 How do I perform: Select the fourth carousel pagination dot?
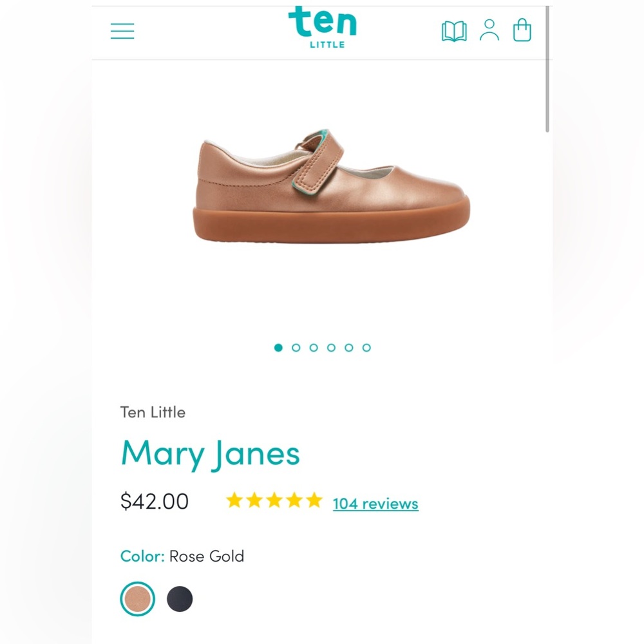click(330, 347)
